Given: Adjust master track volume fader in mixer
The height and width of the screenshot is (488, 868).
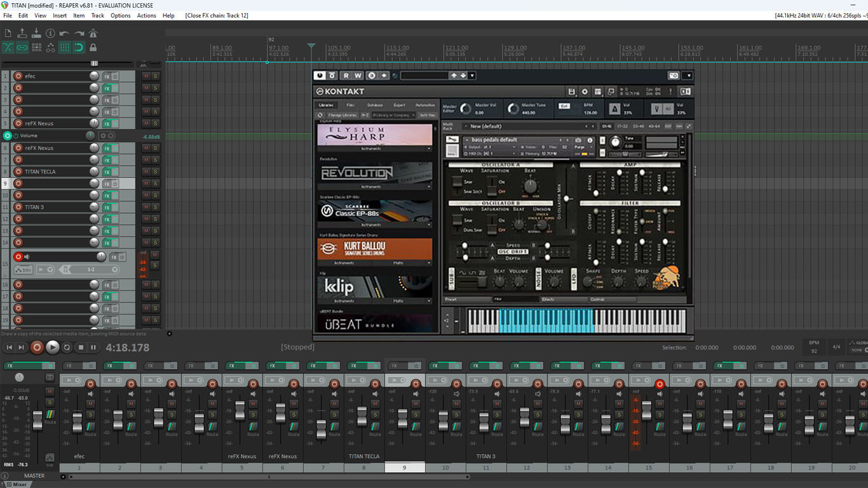Looking at the screenshot, I should 37,421.
